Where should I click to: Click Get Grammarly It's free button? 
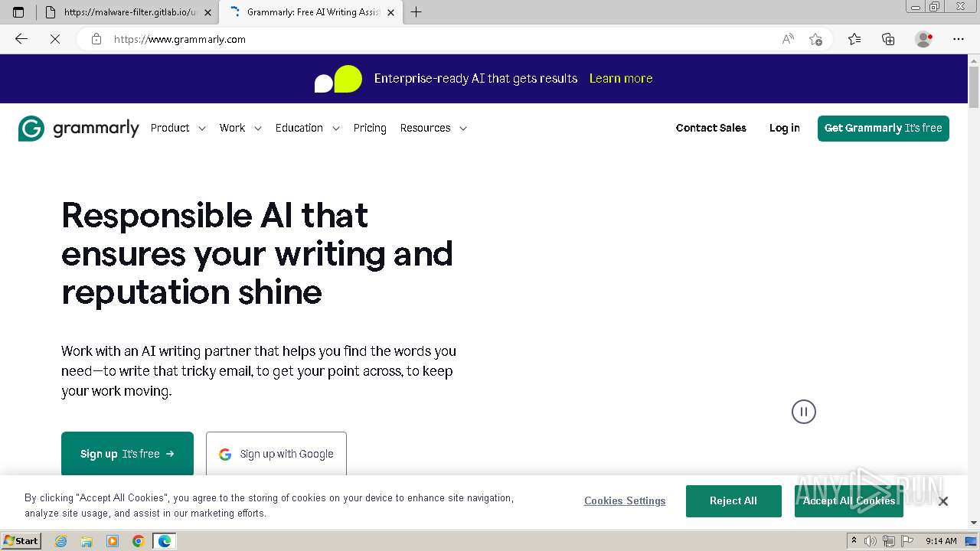click(884, 129)
